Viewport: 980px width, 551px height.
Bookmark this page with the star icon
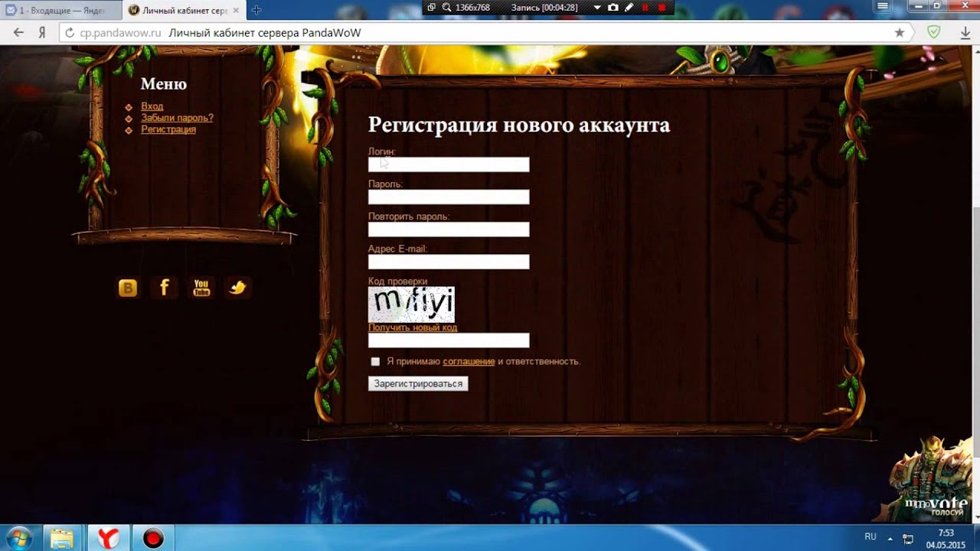[x=900, y=33]
